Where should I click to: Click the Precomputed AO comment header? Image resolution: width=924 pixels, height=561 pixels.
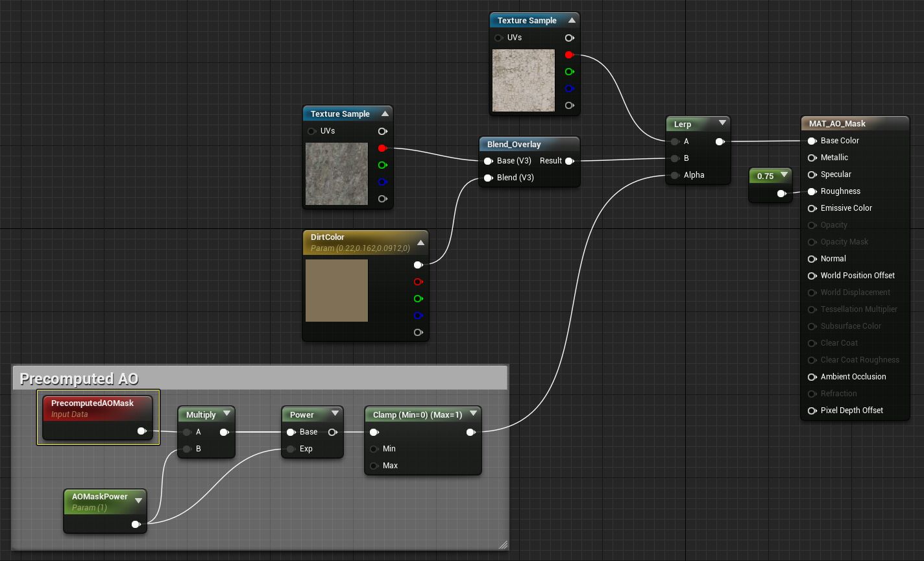click(x=260, y=377)
